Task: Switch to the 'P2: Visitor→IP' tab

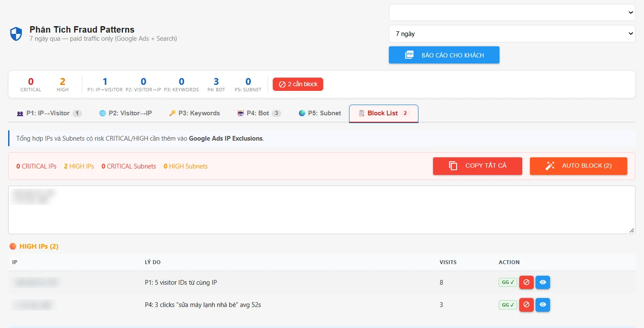Action: click(x=126, y=113)
